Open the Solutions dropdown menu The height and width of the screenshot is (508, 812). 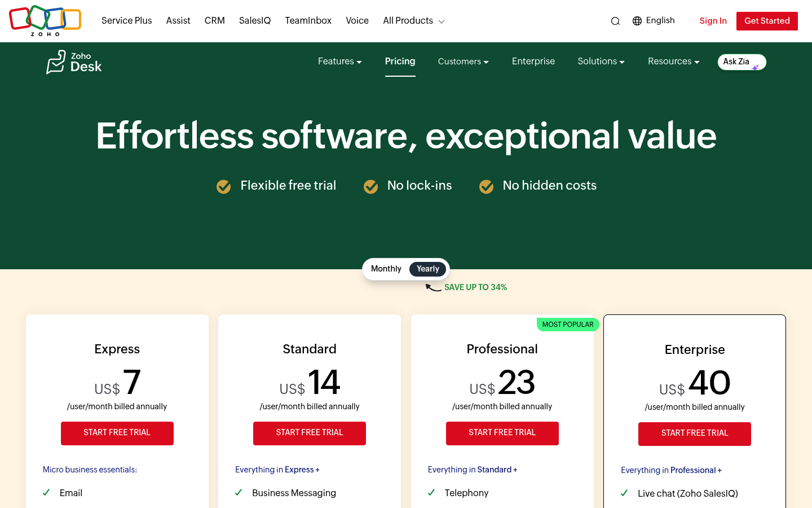[x=601, y=62]
